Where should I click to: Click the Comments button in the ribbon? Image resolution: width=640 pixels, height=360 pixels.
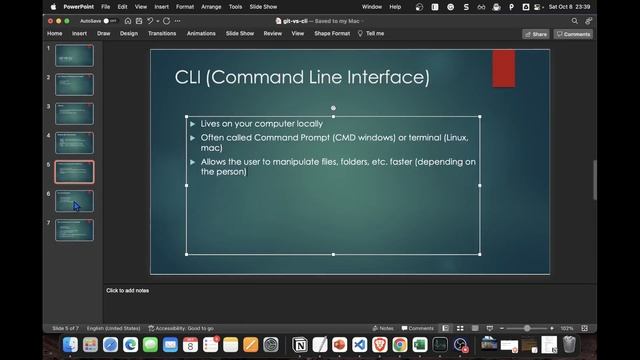click(573, 34)
